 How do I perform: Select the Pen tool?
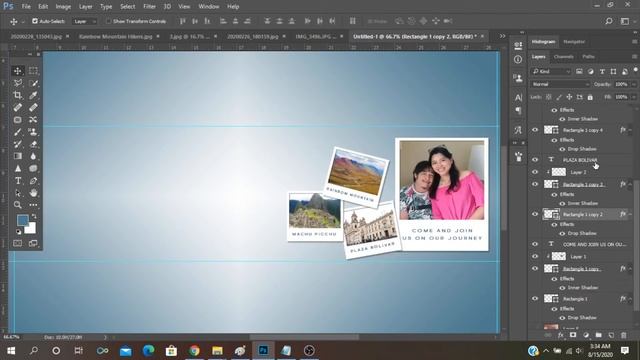pyautogui.click(x=33, y=181)
